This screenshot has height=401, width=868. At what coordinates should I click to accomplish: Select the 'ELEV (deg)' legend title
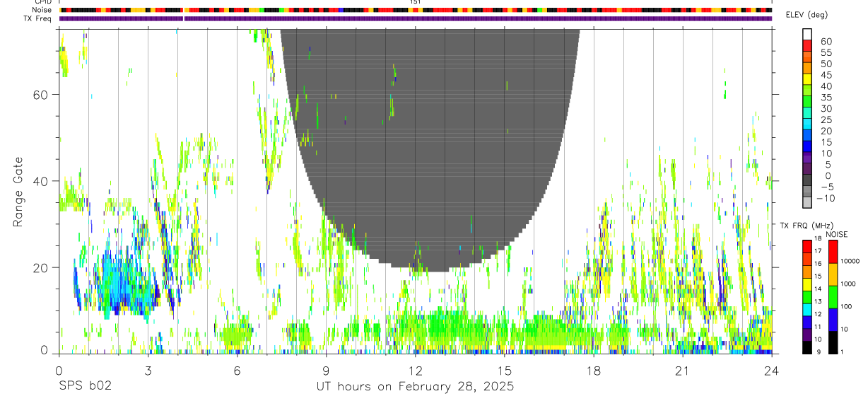807,15
